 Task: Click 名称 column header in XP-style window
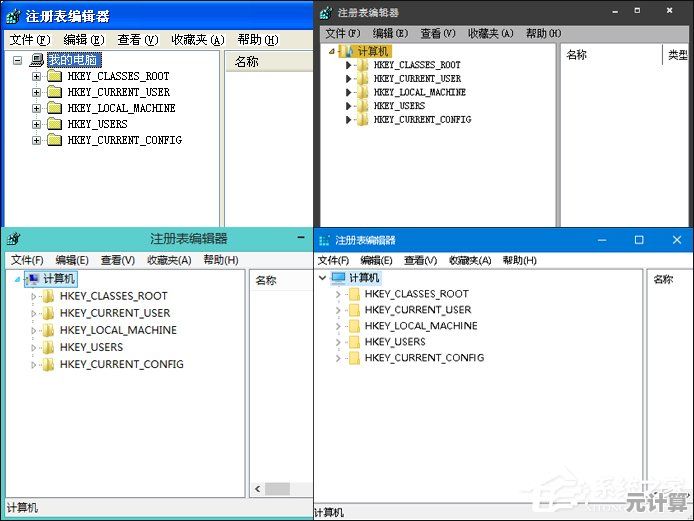[246, 61]
